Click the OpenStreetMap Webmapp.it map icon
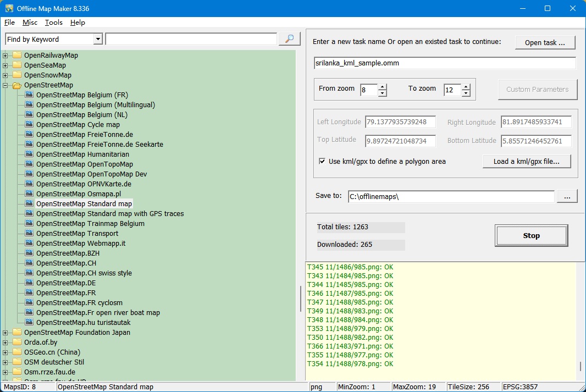 click(29, 243)
